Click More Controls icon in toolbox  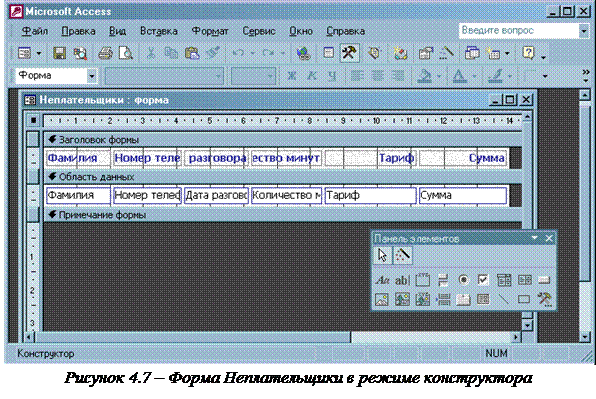click(x=544, y=299)
